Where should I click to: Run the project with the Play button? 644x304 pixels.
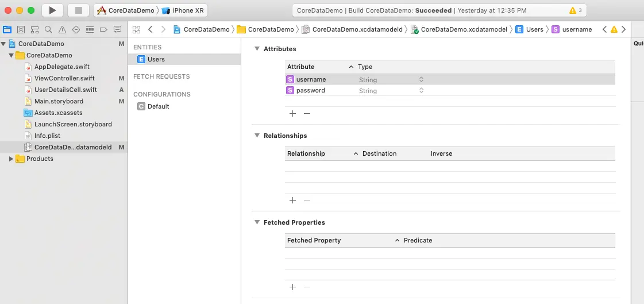coord(53,10)
